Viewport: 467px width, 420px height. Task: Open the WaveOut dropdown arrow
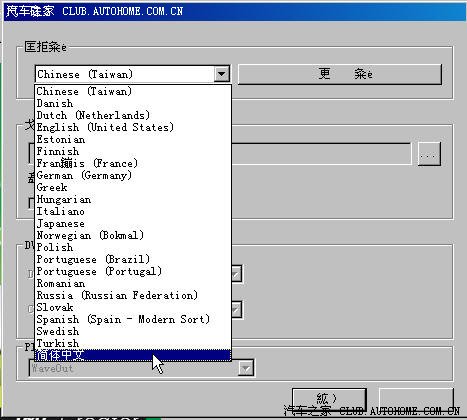[x=246, y=368]
